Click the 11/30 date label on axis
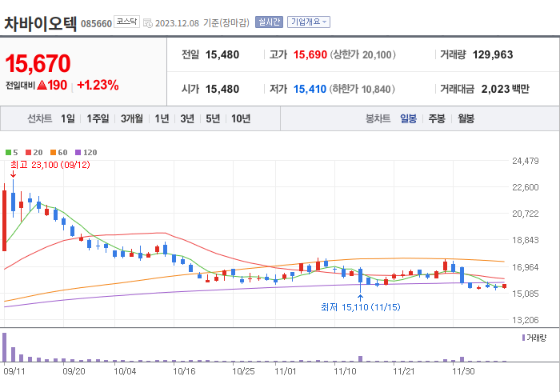560x392 pixels. pyautogui.click(x=463, y=371)
